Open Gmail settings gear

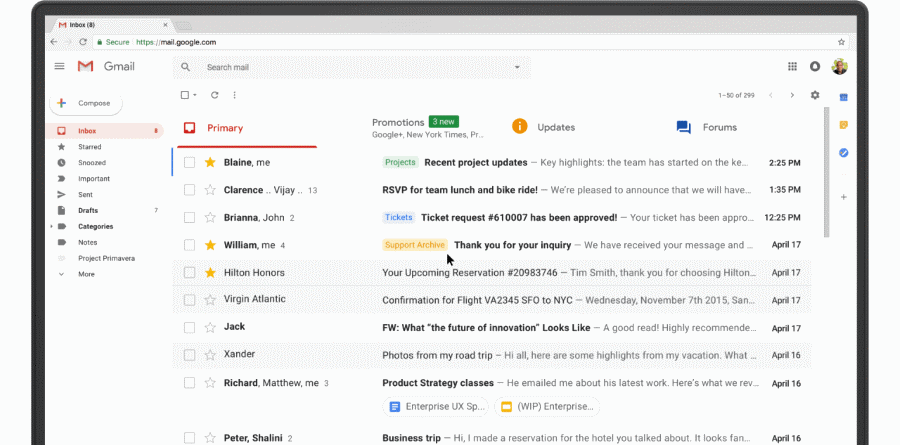click(x=815, y=95)
